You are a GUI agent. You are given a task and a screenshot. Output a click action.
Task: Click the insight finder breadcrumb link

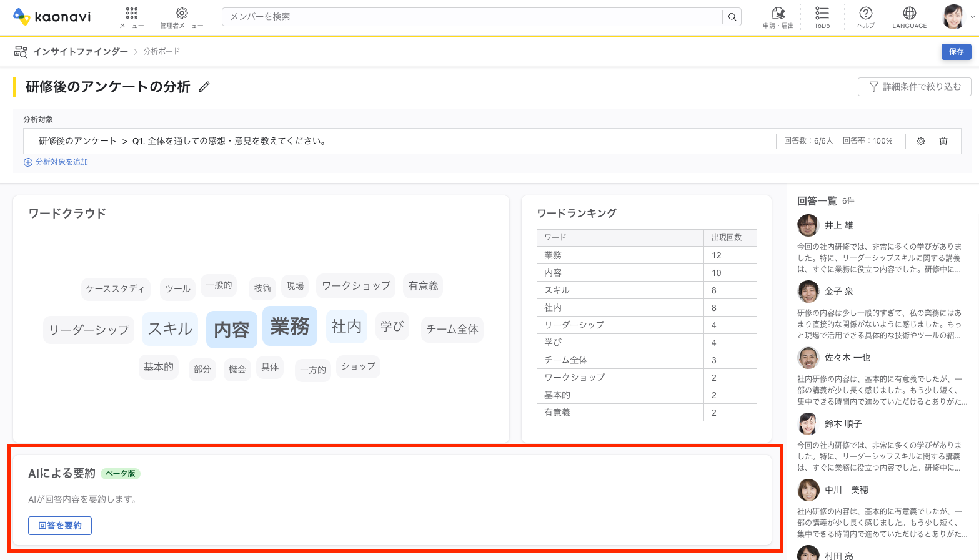[80, 51]
